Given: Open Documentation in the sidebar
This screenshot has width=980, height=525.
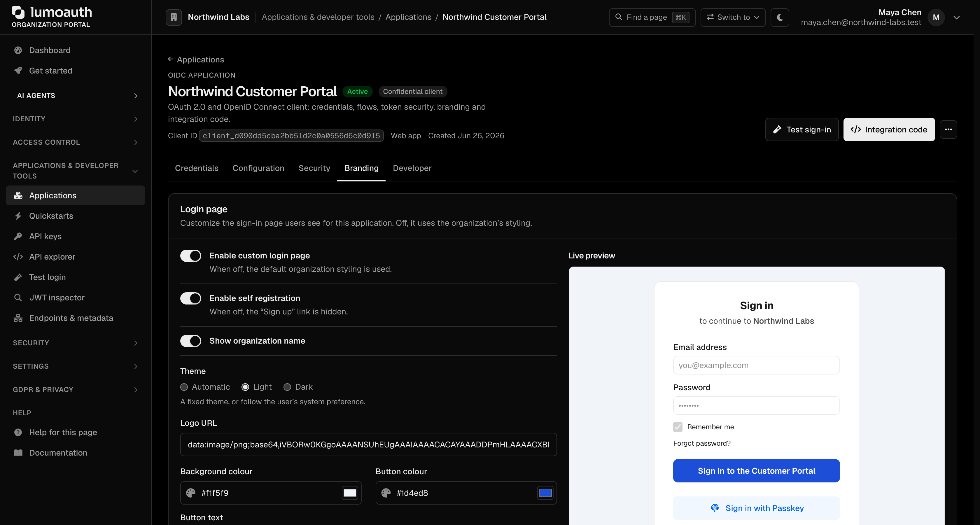Looking at the screenshot, I should coord(75,453).
